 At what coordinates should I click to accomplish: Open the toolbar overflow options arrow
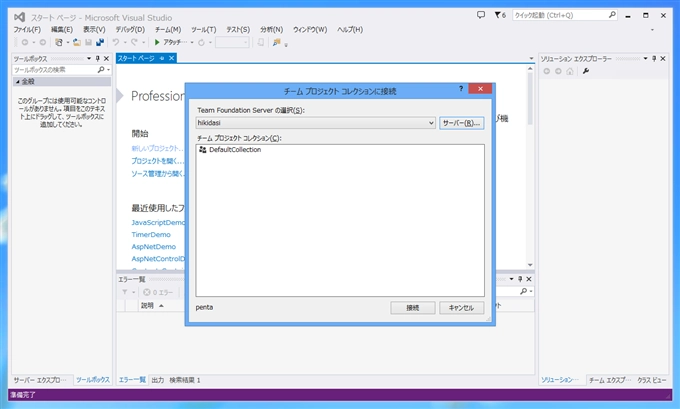pos(286,44)
